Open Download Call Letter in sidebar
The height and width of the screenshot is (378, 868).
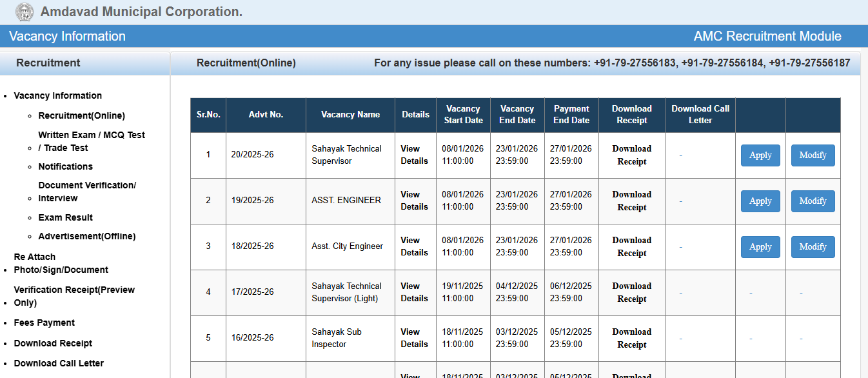click(59, 363)
